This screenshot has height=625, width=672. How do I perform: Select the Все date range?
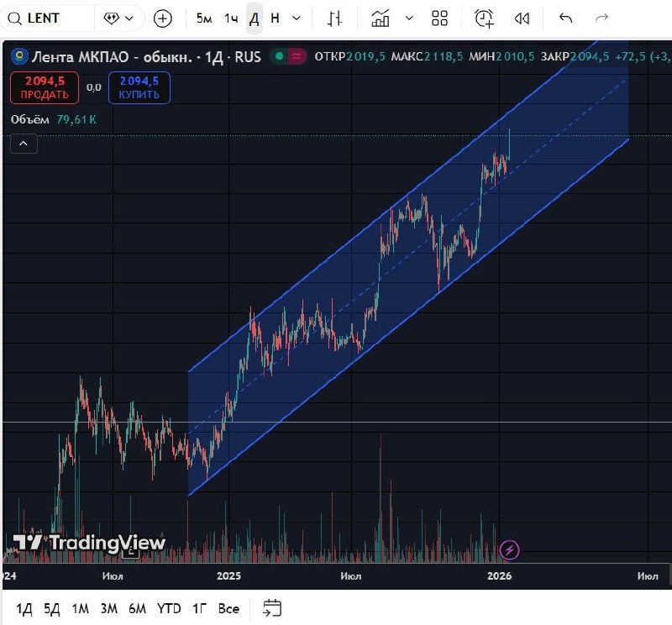[228, 609]
